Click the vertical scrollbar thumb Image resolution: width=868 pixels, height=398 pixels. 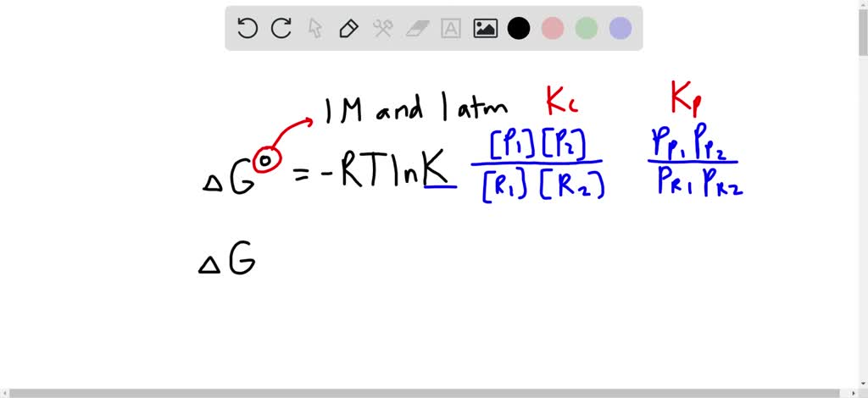tap(863, 32)
